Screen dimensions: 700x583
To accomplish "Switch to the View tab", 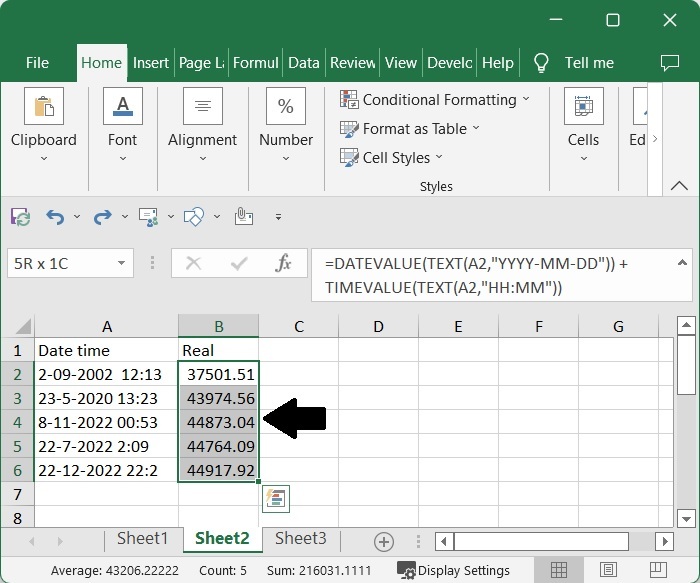I will pyautogui.click(x=401, y=63).
